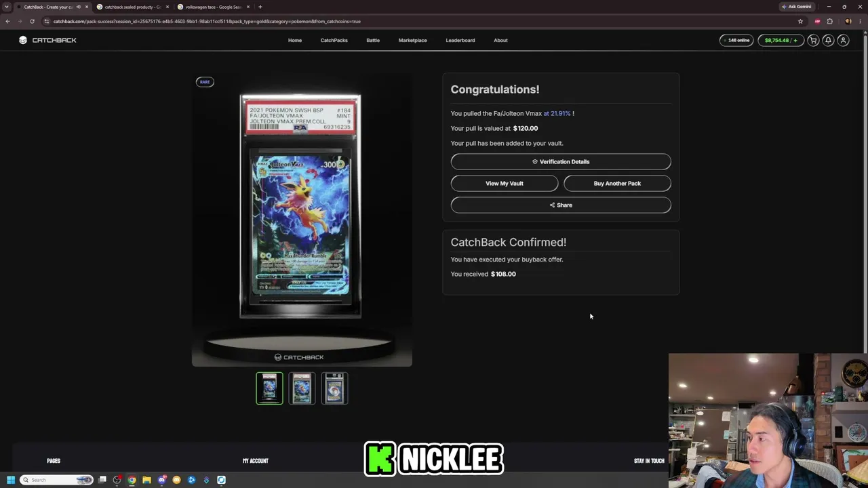Open the ABP ad blocker extension

coord(817,21)
